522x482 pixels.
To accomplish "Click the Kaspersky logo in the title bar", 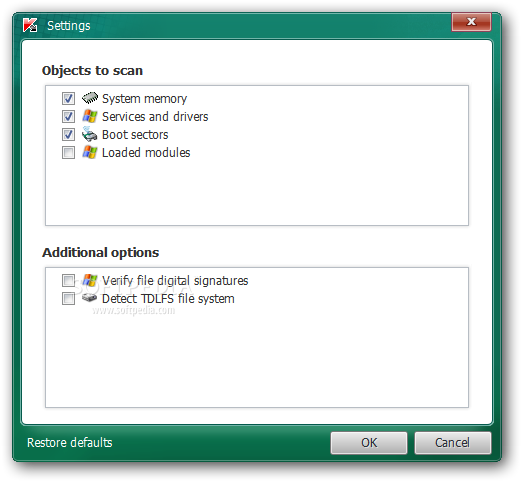I will (30, 25).
